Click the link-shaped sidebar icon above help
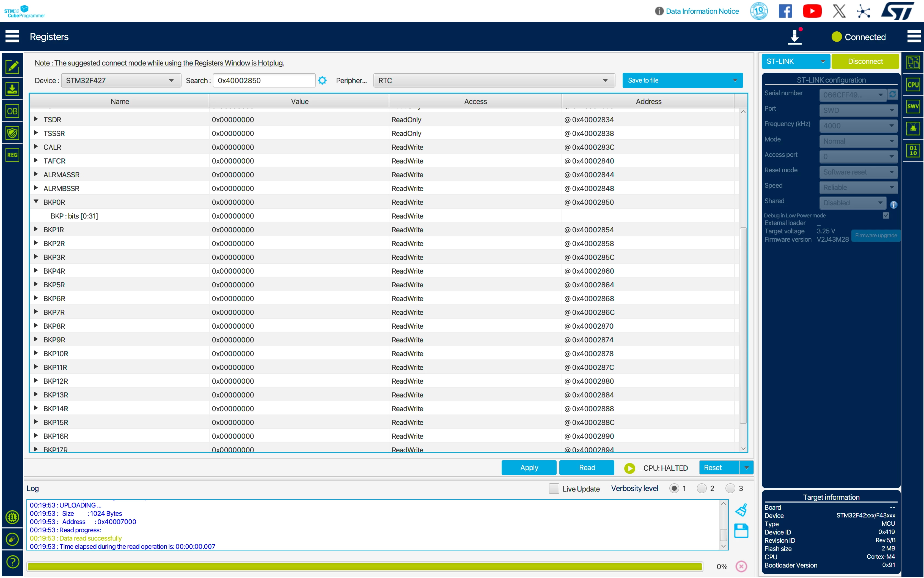The image size is (924, 578). tap(12, 539)
